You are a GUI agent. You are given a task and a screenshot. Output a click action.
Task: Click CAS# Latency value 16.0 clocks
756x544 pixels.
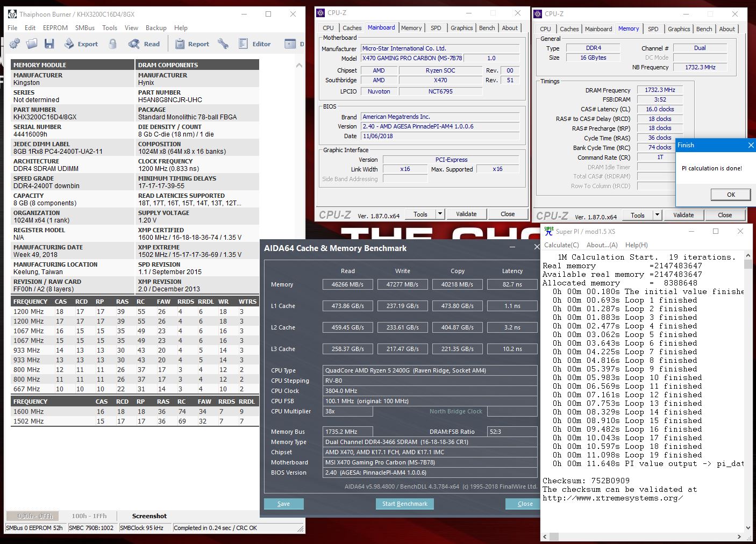pyautogui.click(x=660, y=109)
